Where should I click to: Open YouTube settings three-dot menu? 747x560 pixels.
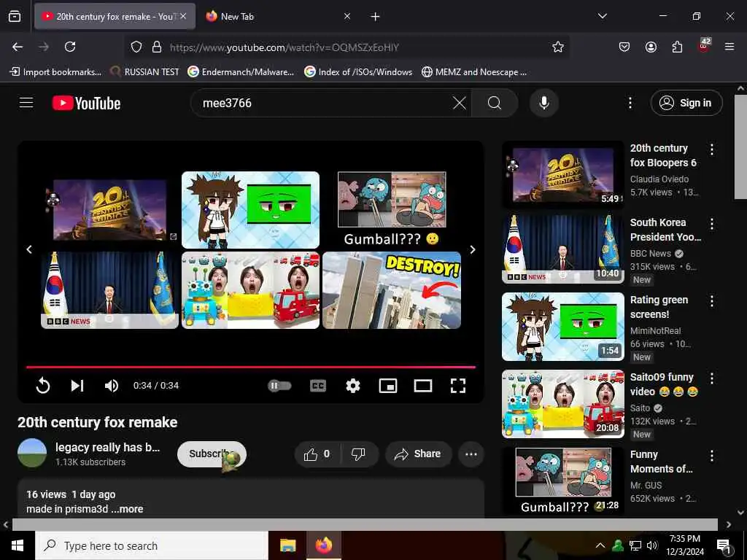(630, 103)
